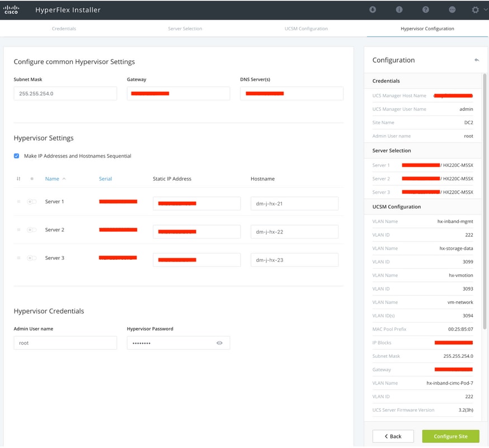Click the VLAN ID value 3099
This screenshot has width=489, height=448.
(x=468, y=262)
